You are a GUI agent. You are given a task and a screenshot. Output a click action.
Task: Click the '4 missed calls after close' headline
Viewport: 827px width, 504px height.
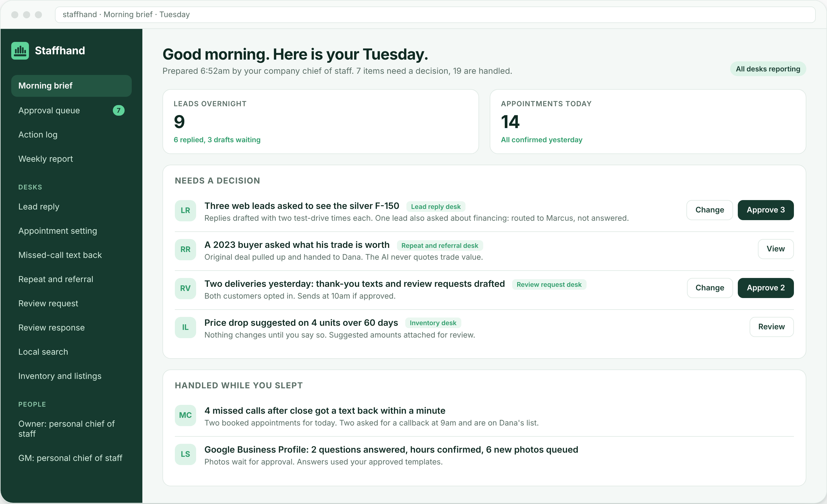click(325, 410)
